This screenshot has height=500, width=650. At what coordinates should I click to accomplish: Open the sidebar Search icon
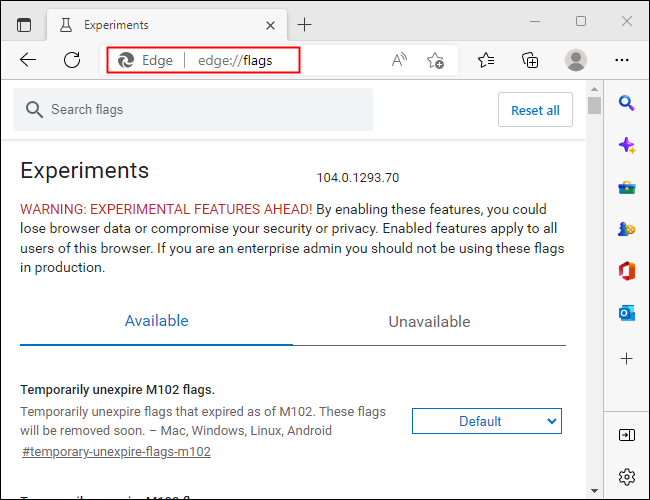point(627,102)
